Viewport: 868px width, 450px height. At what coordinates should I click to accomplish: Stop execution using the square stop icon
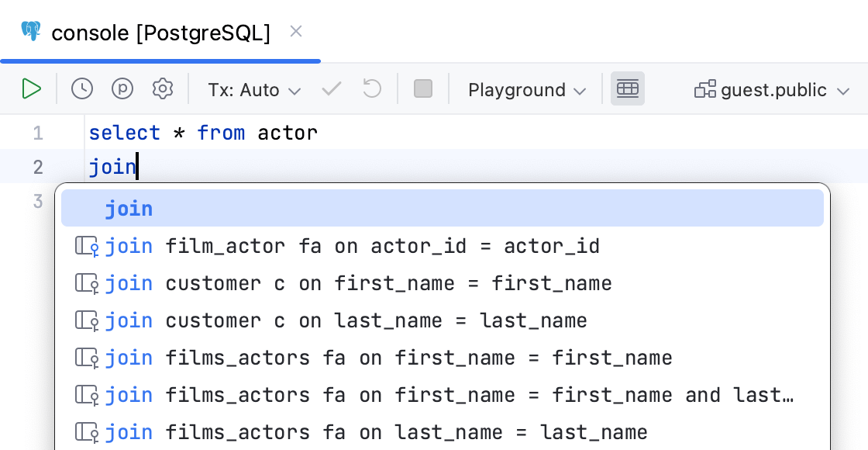point(422,88)
